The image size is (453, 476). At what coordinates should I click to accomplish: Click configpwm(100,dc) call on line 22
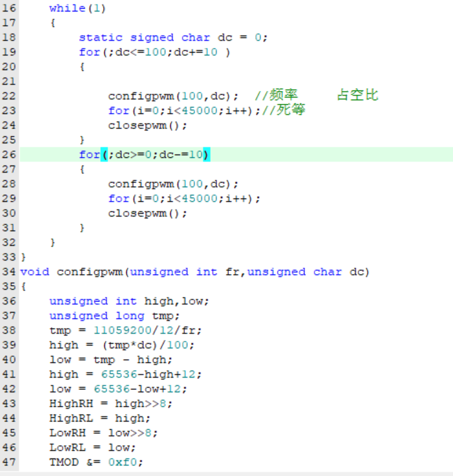tap(173, 96)
